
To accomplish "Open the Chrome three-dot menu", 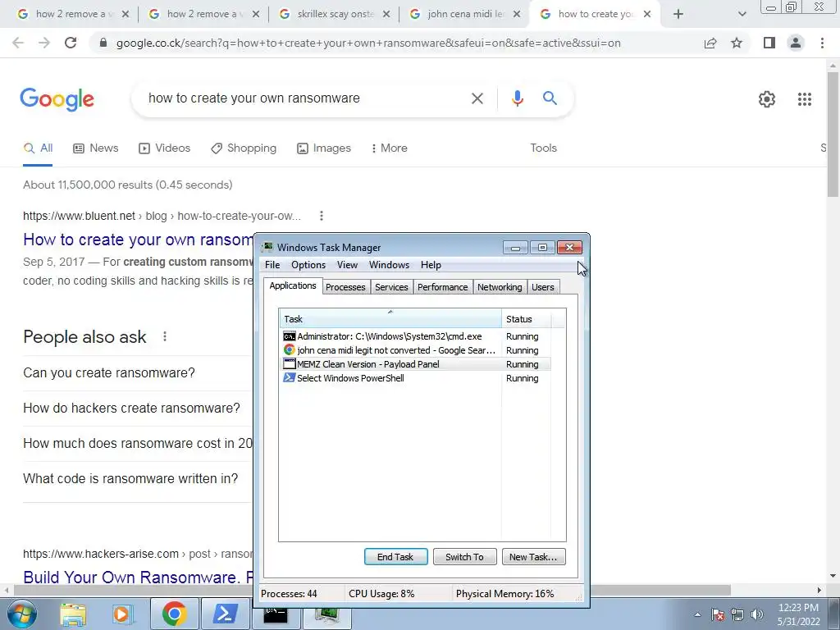I will [x=822, y=43].
